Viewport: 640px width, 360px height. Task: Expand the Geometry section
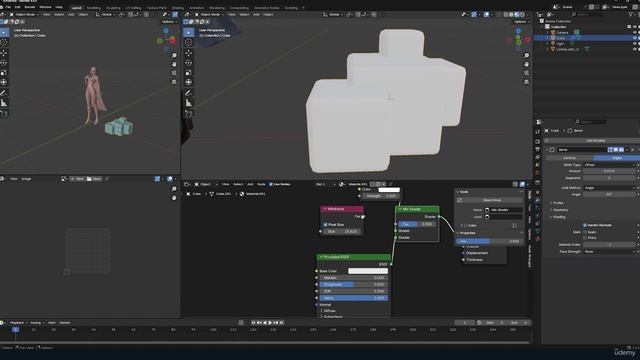click(x=559, y=210)
